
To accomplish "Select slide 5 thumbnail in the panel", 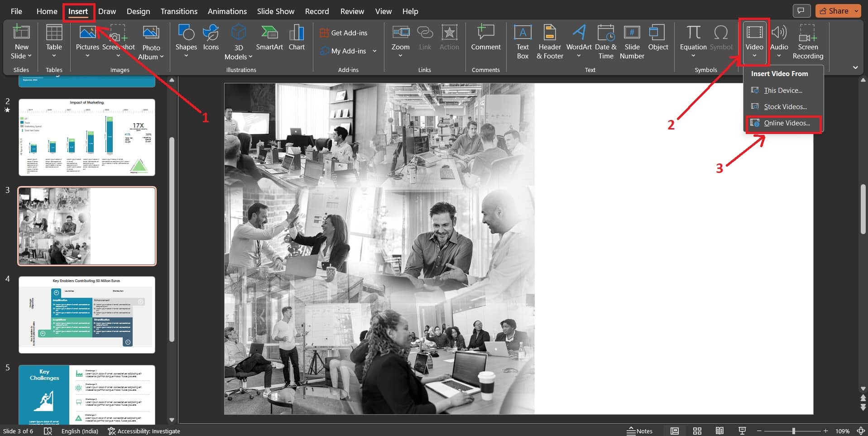I will click(86, 394).
